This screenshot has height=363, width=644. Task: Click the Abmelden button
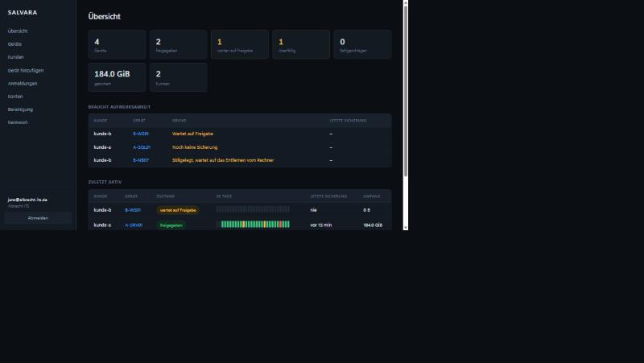coord(38,218)
